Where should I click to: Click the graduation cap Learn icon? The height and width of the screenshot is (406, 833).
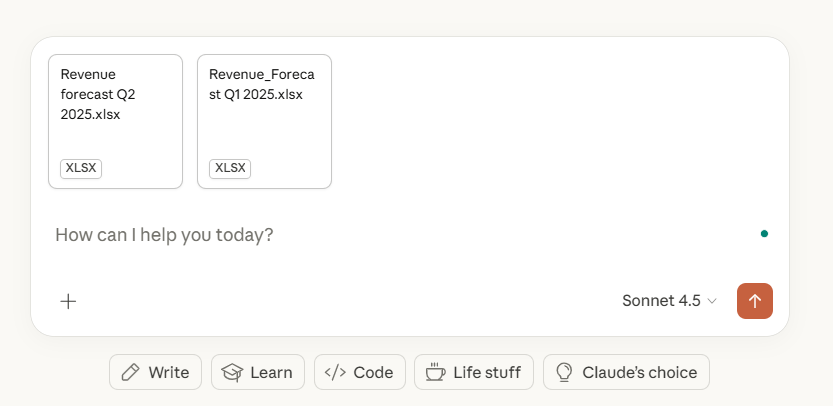tap(232, 373)
